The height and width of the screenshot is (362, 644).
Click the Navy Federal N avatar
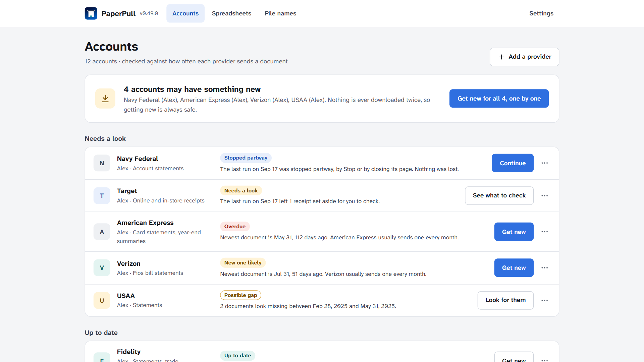(102, 163)
